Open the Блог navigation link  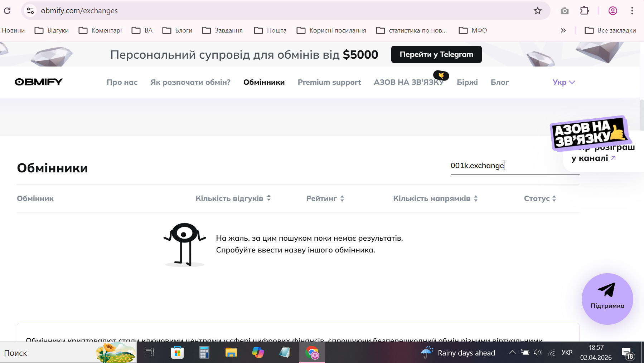pos(500,82)
